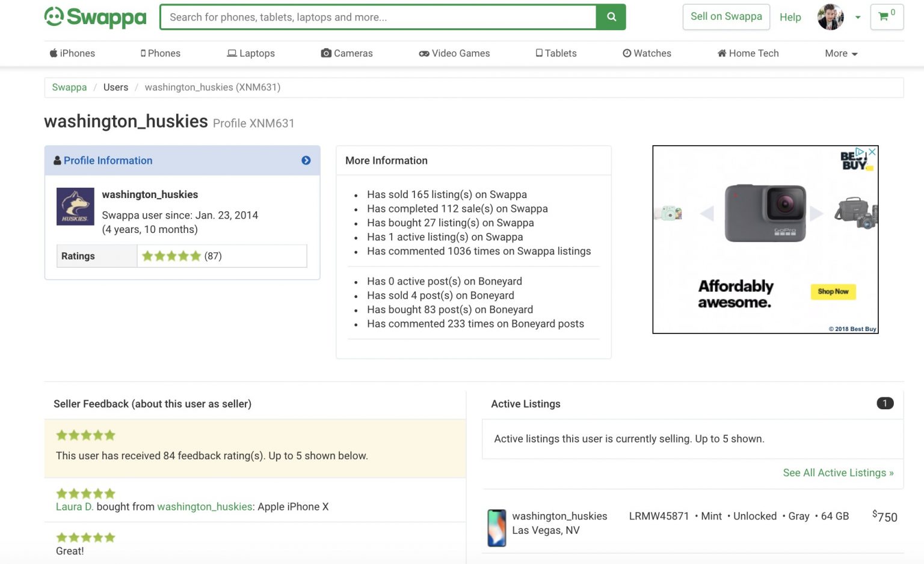
Task: Click Shop Now in the Best Buy ad
Action: (833, 291)
